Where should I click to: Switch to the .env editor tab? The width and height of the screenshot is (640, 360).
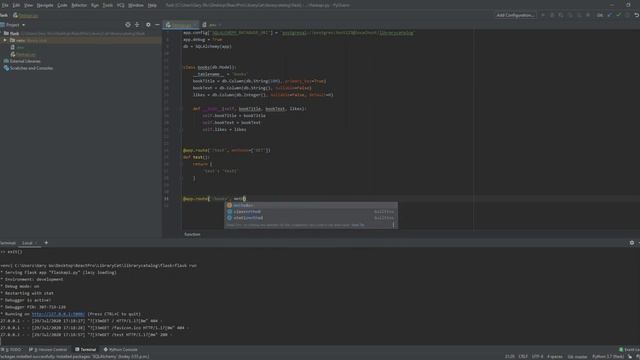pos(211,25)
